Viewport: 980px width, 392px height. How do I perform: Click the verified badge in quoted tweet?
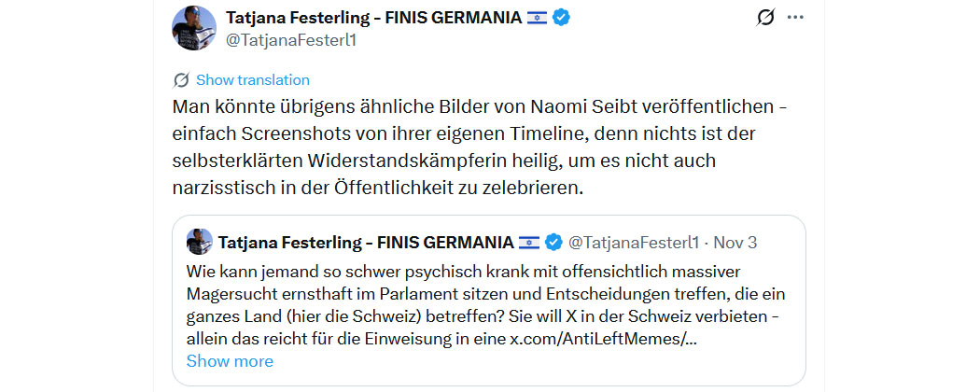pos(553,243)
